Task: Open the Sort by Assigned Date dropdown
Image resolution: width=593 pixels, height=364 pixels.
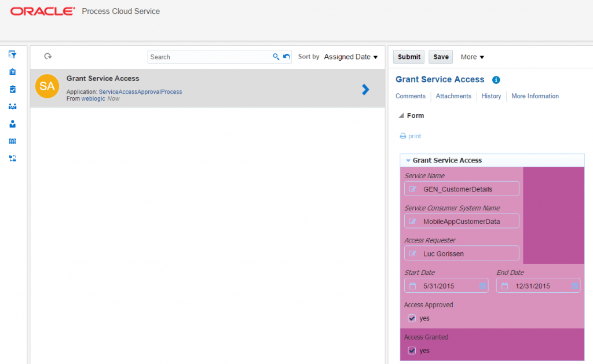Action: pos(350,57)
